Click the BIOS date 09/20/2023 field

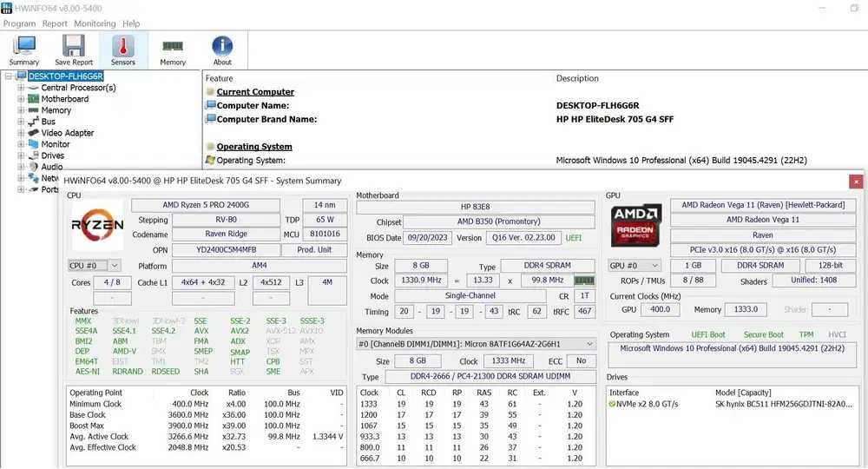pyautogui.click(x=427, y=238)
